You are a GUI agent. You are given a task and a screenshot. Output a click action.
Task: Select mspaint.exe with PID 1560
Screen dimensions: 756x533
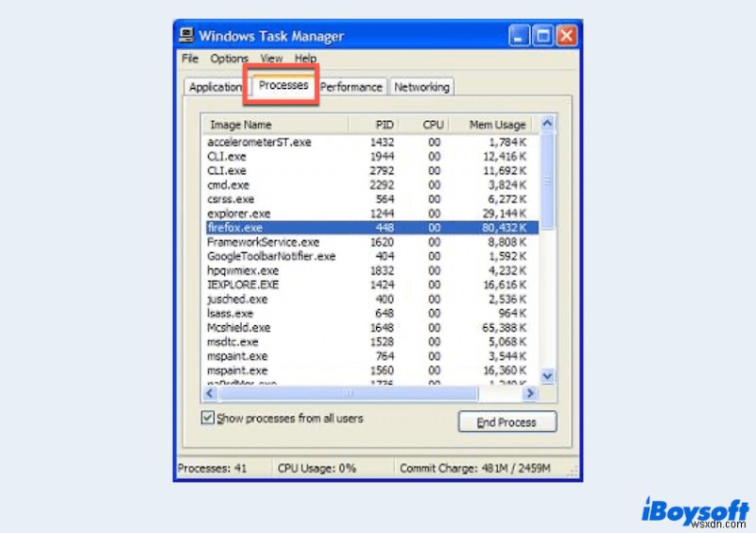pos(371,370)
